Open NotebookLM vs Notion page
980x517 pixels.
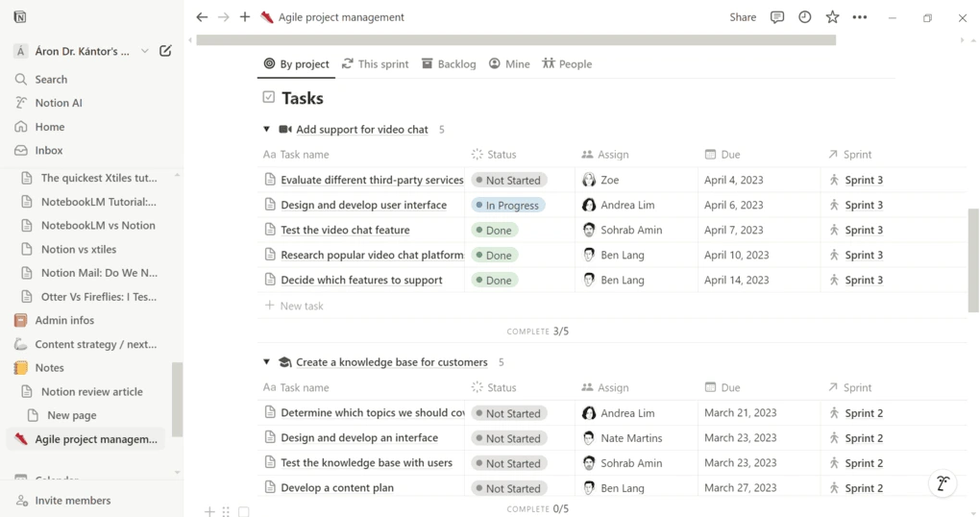[98, 225]
